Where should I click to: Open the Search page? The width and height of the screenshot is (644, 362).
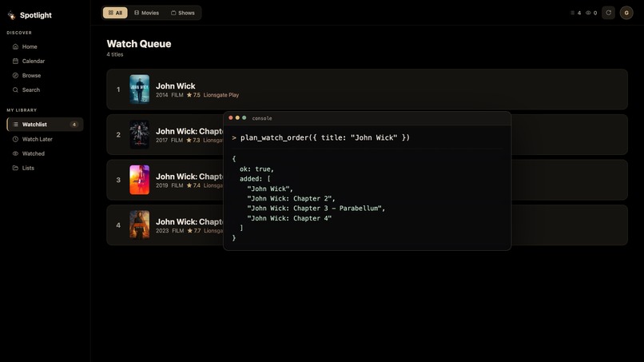(x=46, y=90)
